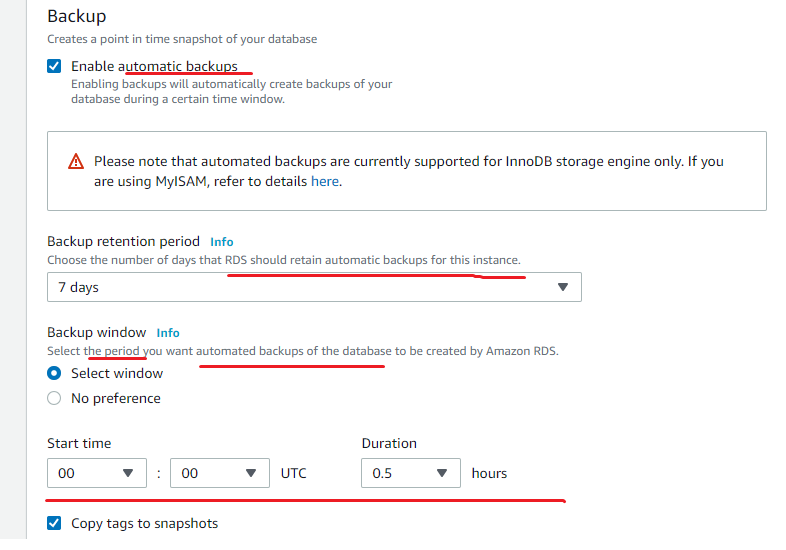Choose the Select window radio option
Viewport: 786px width, 550px height.
tap(54, 373)
